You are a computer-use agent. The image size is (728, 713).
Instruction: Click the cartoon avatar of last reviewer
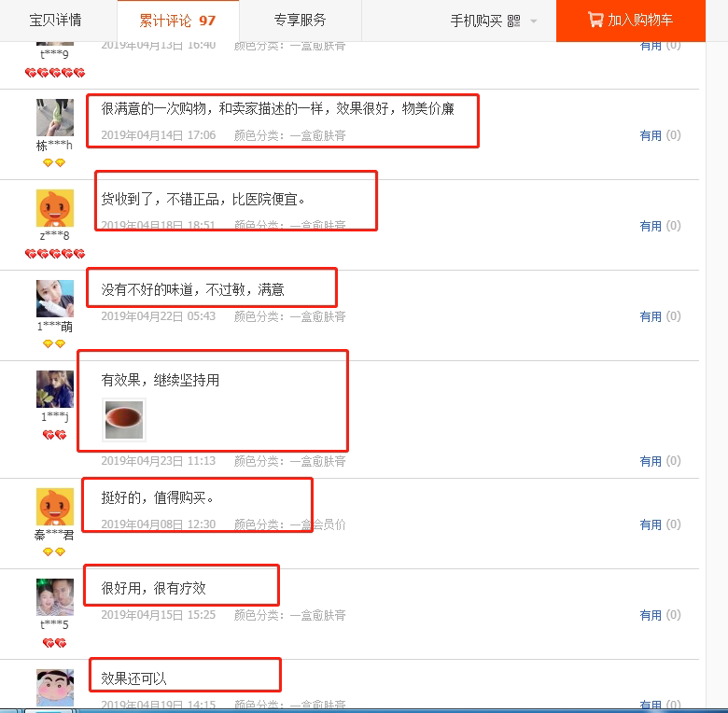pyautogui.click(x=55, y=688)
